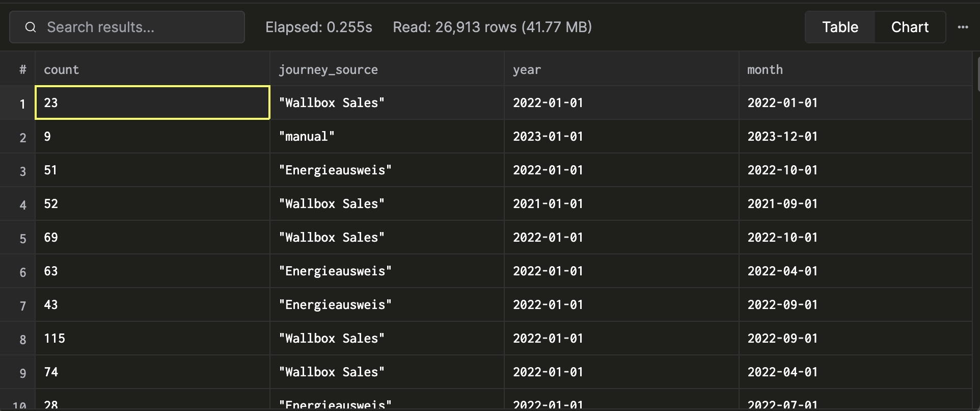The height and width of the screenshot is (411, 980).
Task: Select the count cell with value 52
Action: point(152,203)
